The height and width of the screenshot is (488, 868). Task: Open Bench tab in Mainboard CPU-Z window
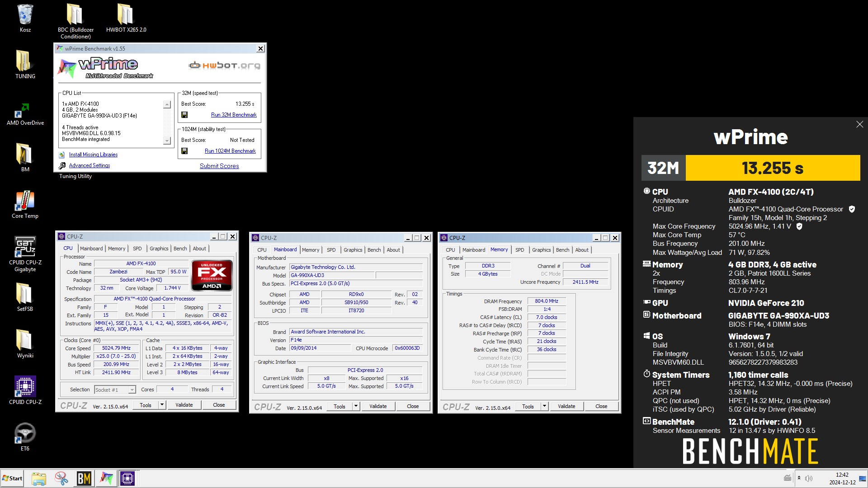374,250
